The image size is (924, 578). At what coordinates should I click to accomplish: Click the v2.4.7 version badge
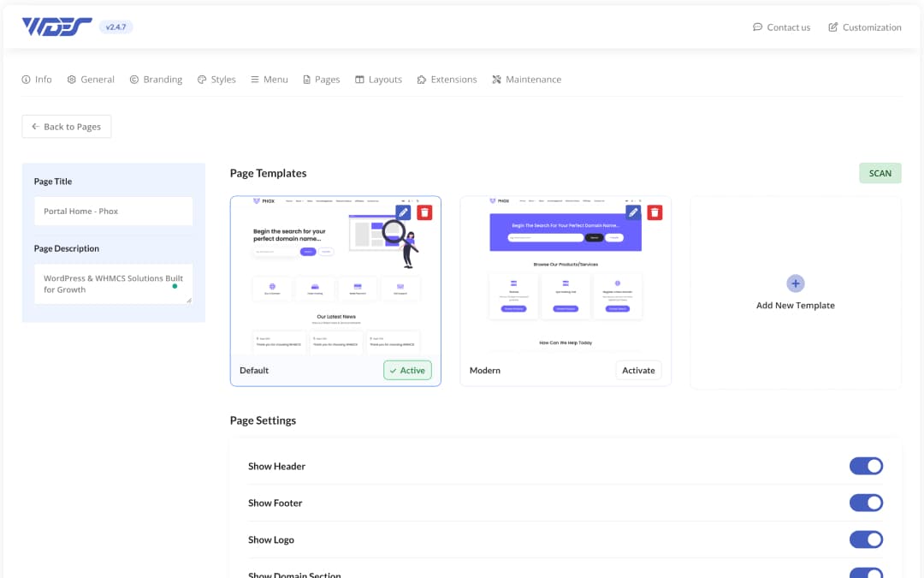(115, 27)
